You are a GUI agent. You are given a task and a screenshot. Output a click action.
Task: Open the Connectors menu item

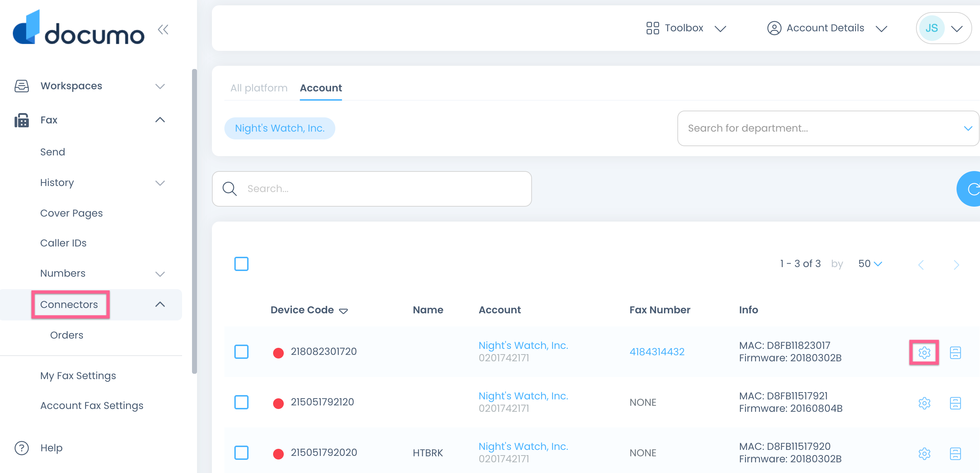click(69, 304)
